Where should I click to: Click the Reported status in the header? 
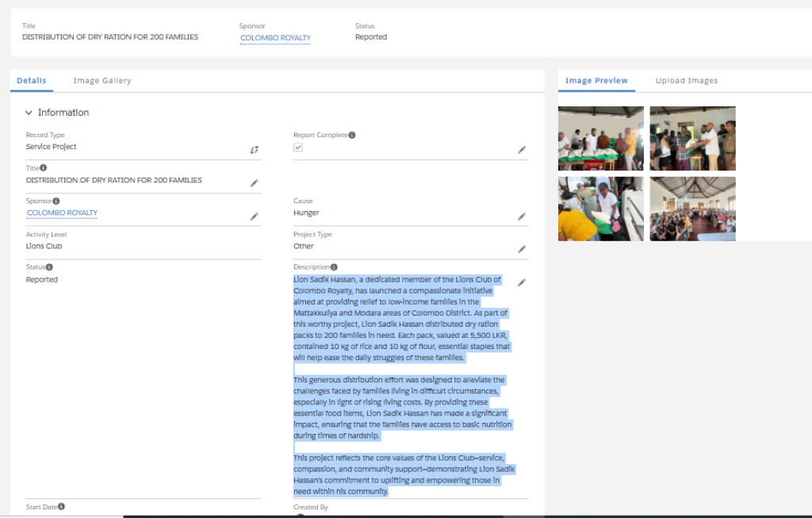[x=371, y=36]
